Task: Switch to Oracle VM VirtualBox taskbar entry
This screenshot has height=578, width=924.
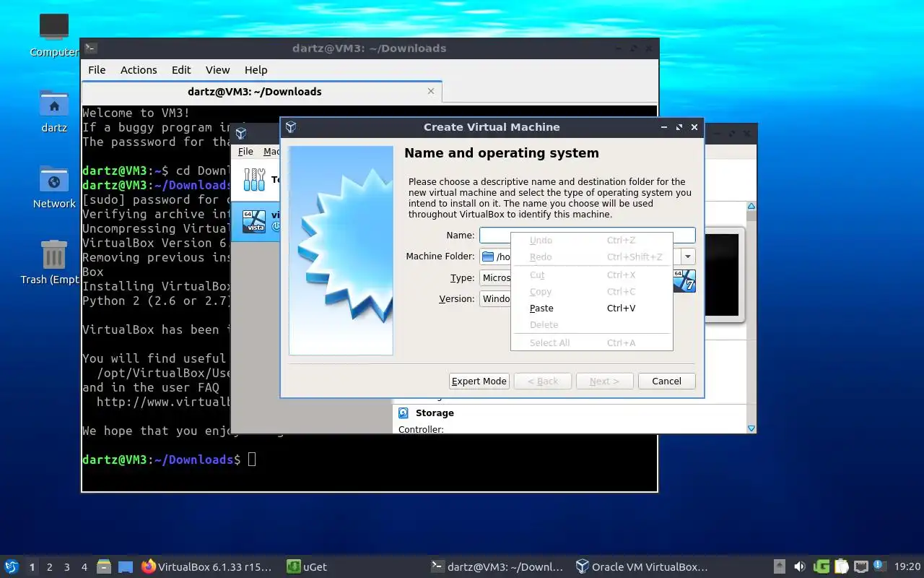Action: 642,567
